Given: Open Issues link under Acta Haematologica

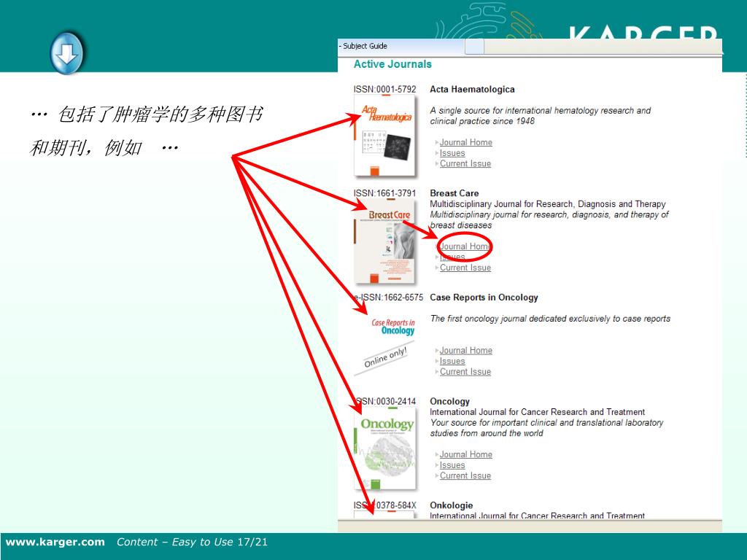Looking at the screenshot, I should pos(452,153).
